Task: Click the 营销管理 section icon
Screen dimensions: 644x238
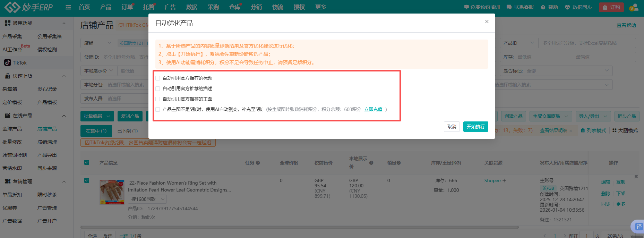Action: point(7,181)
